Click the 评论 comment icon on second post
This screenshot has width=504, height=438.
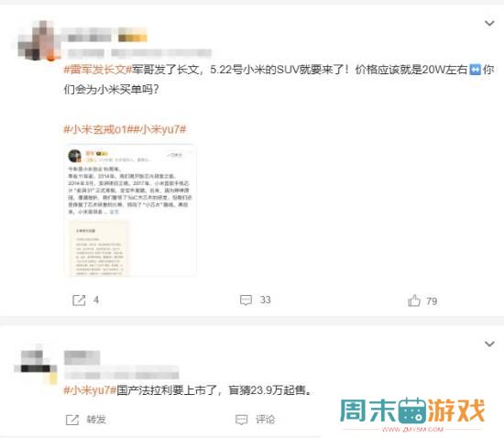pos(241,420)
